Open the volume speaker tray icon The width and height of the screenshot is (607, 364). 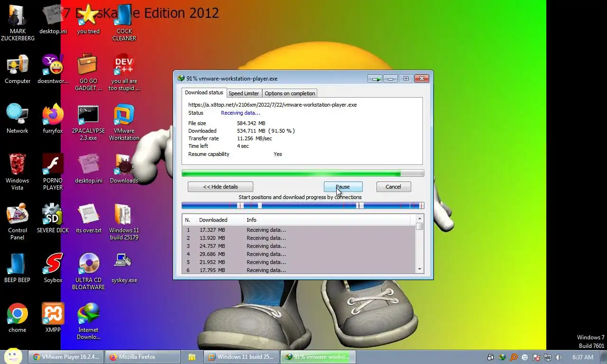tap(559, 357)
